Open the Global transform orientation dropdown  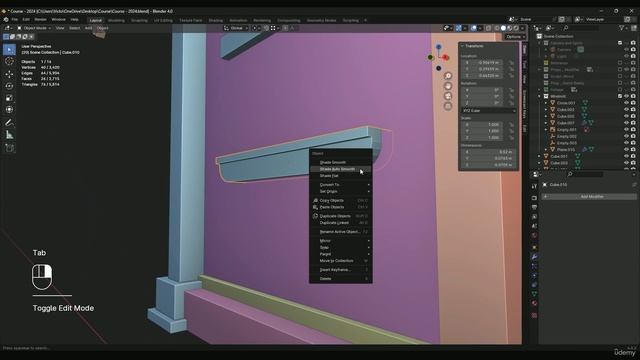pos(236,28)
